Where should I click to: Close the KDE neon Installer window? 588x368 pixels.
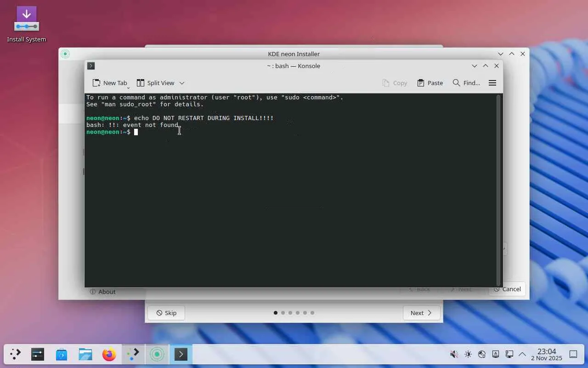[523, 54]
